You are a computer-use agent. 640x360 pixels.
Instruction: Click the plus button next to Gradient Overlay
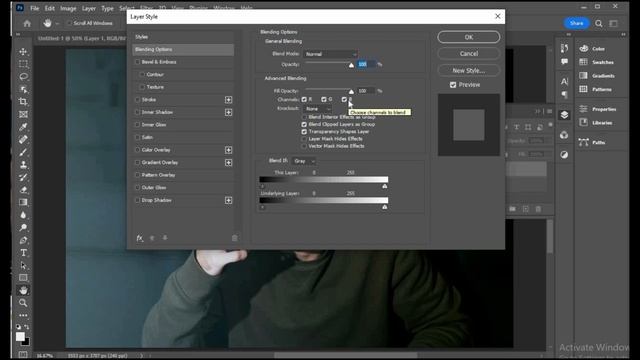tap(229, 163)
